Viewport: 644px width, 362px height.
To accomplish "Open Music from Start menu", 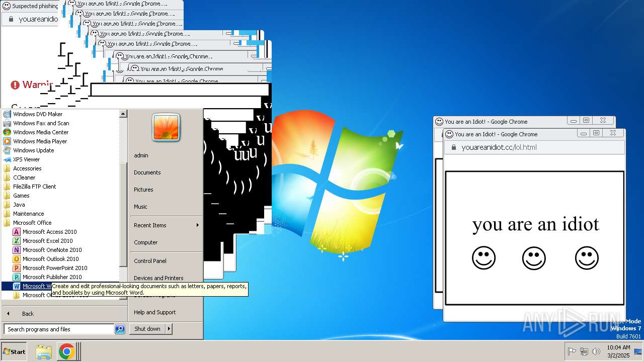I will [x=140, y=207].
